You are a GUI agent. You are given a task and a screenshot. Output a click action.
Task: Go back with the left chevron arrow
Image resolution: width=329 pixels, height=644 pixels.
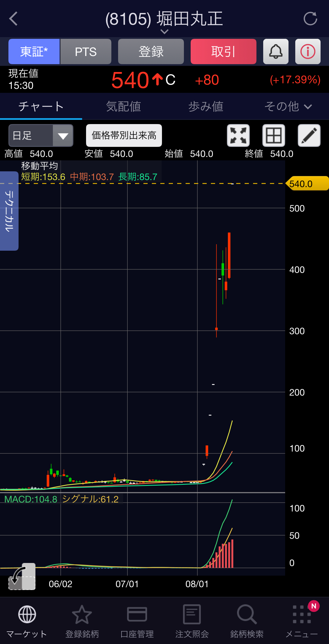coord(13,19)
